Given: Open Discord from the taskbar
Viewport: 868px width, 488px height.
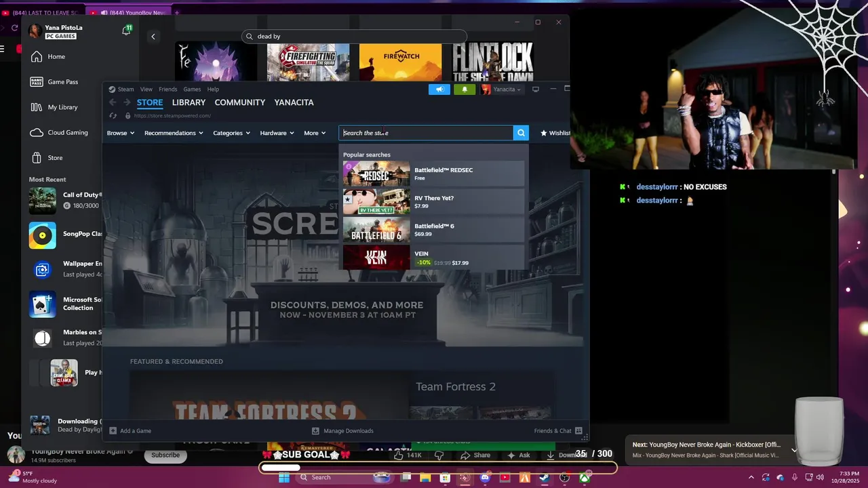Looking at the screenshot, I should pos(485,478).
